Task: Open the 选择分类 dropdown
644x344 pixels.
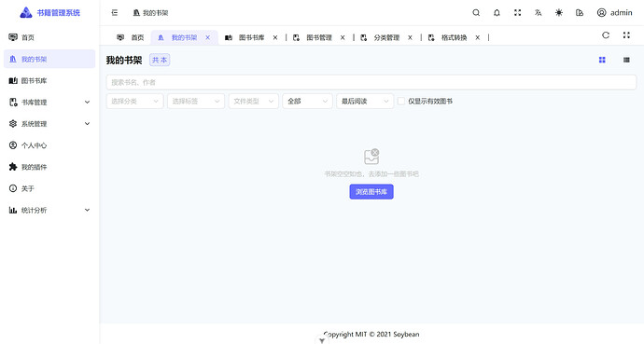Action: (x=134, y=102)
